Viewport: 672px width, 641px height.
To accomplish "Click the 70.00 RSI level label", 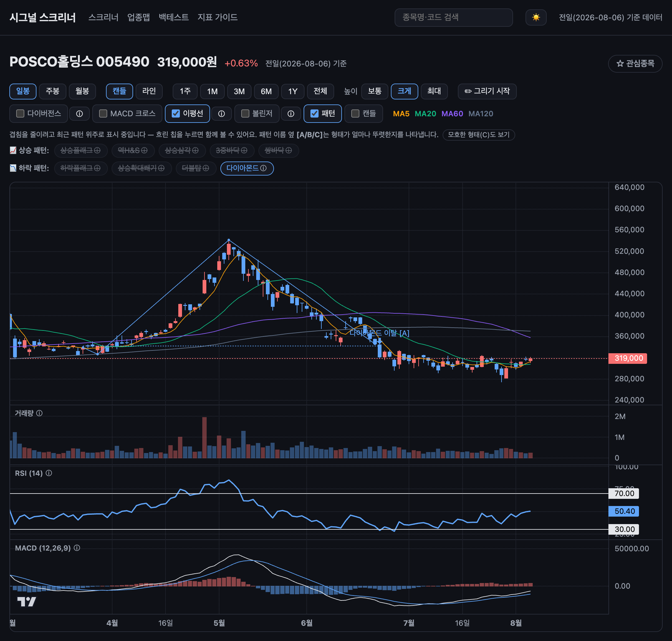I will 624,494.
